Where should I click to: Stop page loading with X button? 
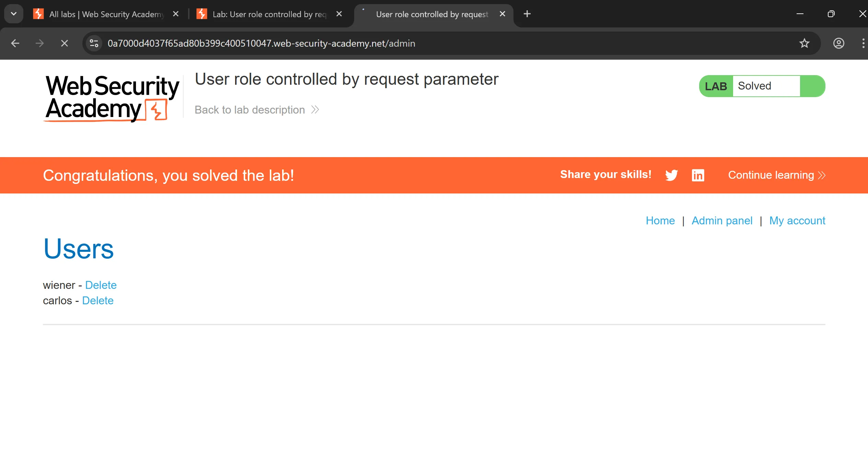point(64,44)
